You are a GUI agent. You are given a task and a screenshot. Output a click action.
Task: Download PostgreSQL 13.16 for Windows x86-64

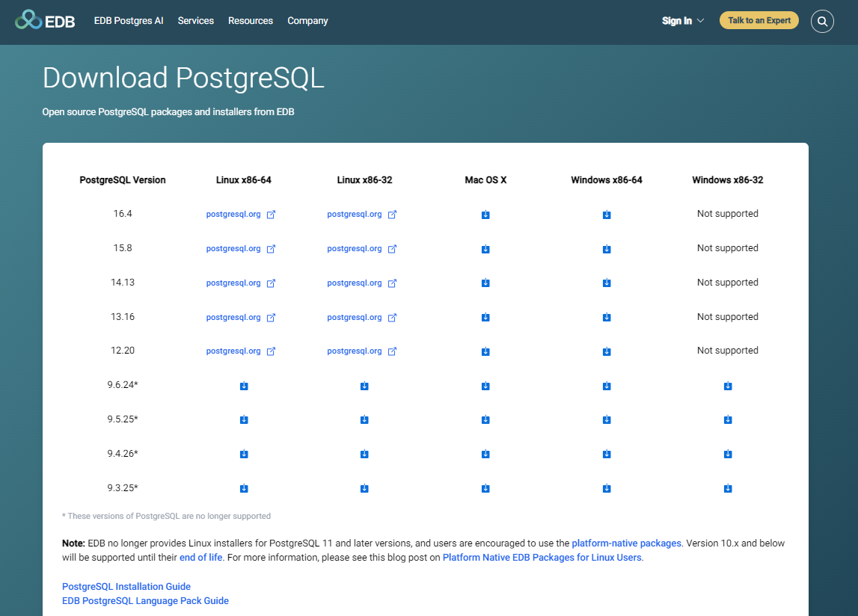tap(607, 317)
